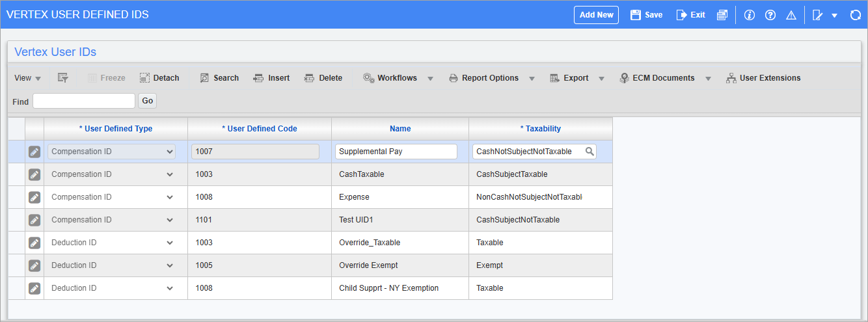The height and width of the screenshot is (322, 868).
Task: Open type dropdown for Child Supprt row
Action: 112,288
